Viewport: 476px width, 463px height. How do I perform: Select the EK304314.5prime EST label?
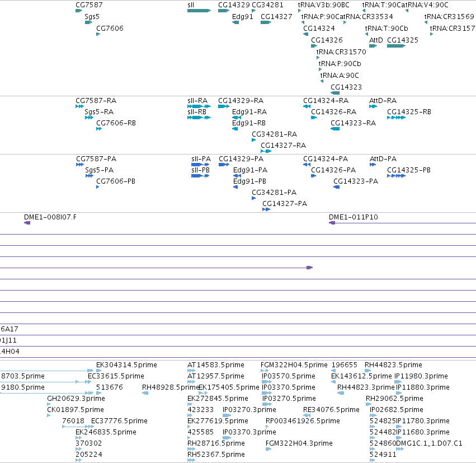click(126, 365)
